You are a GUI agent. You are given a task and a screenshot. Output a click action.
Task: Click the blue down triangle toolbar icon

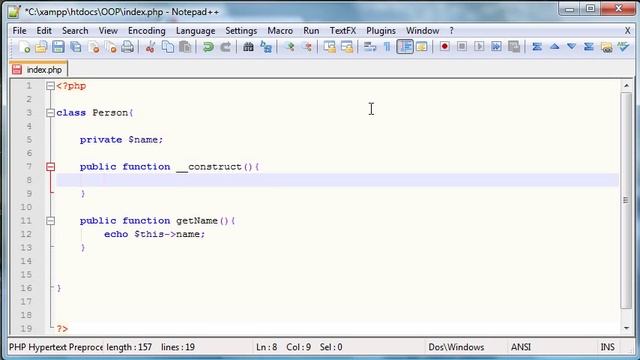[x=571, y=47]
